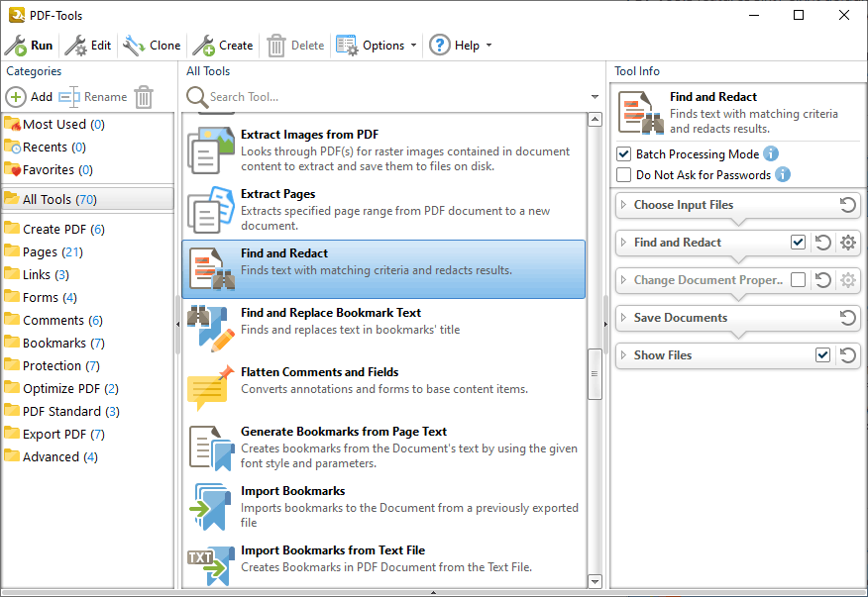Select the Most Used category
The image size is (868, 597).
coord(87,124)
